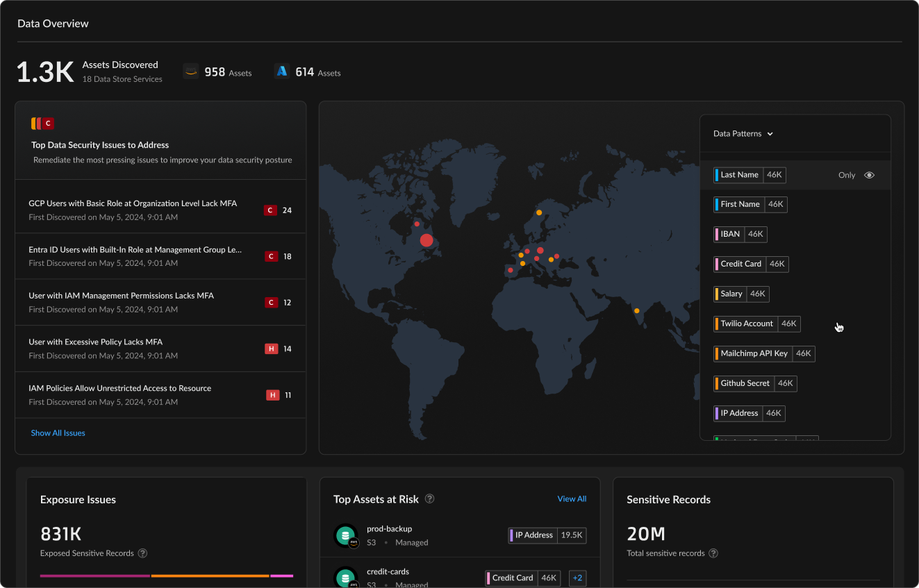Open help icon beside Total sensitive records
This screenshot has width=919, height=588.
pos(713,553)
